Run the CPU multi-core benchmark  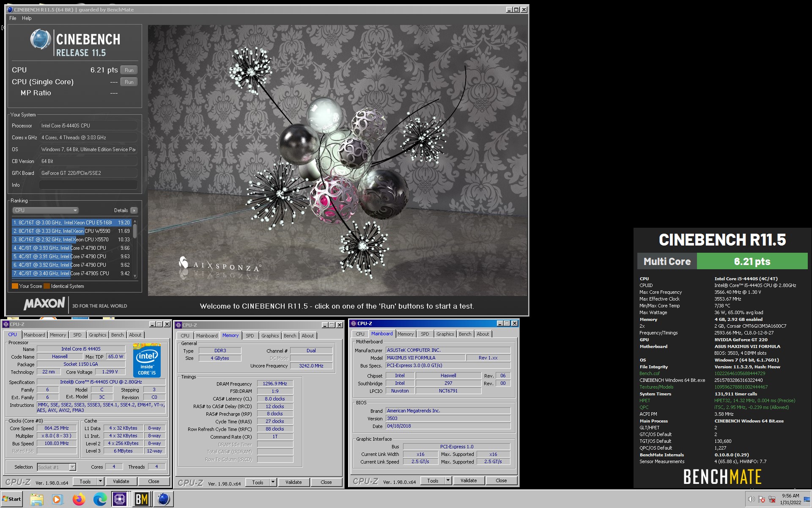pos(129,70)
